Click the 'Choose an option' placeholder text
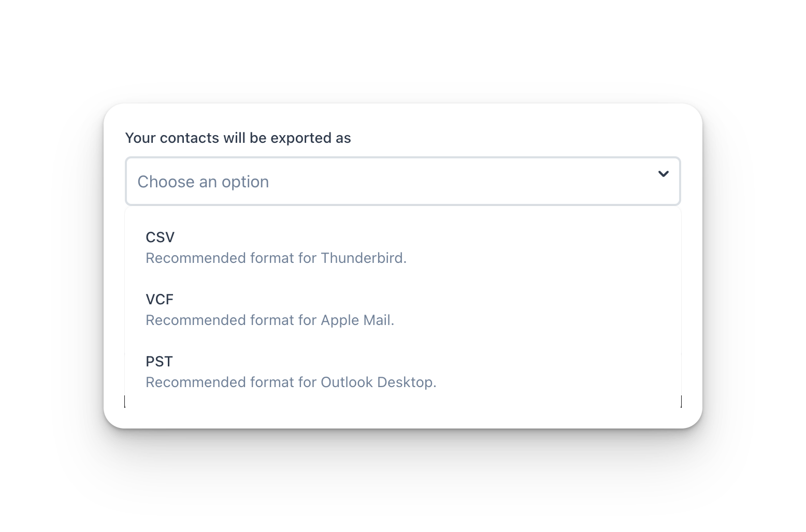This screenshot has height=532, width=806. 203,182
